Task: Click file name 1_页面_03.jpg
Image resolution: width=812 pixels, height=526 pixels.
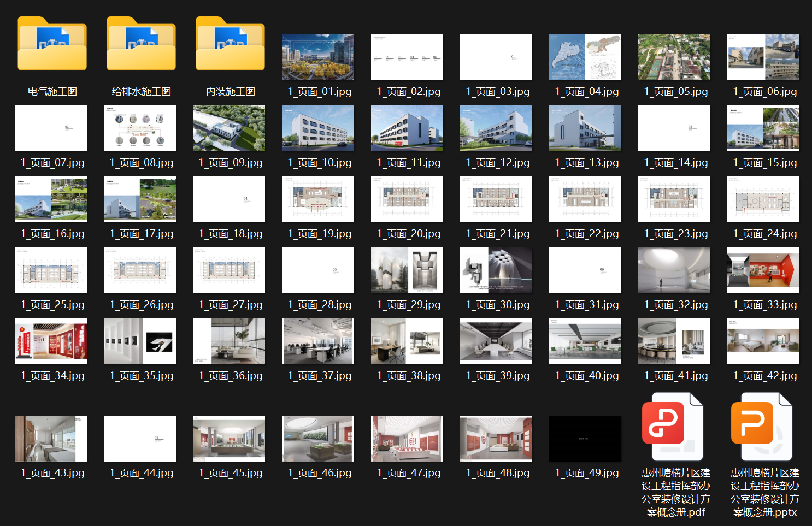Action: [498, 92]
